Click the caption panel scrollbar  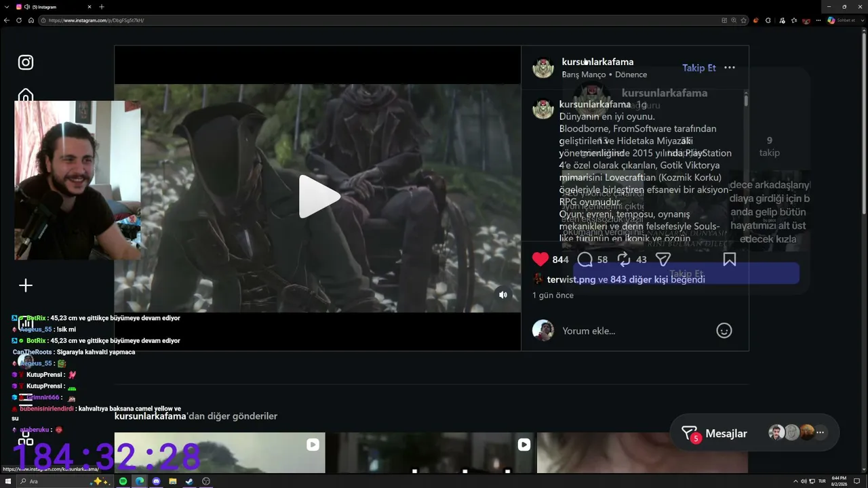coord(746,100)
